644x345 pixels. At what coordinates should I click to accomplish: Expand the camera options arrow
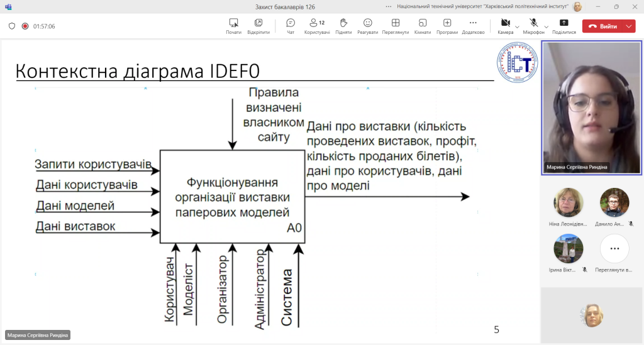(517, 27)
